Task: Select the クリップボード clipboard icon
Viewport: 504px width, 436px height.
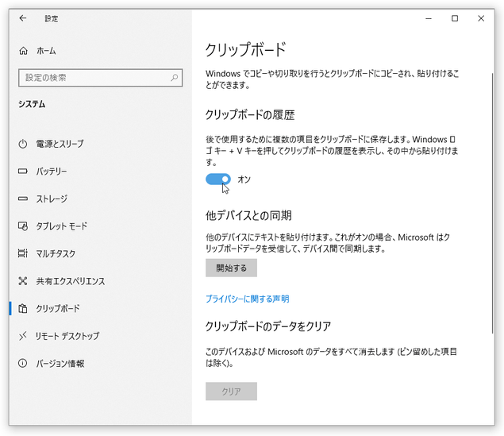Action: point(22,308)
